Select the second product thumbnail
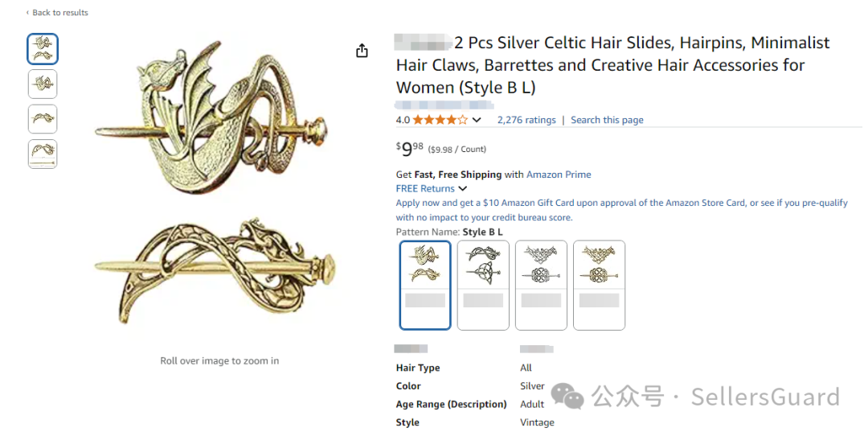 tap(43, 84)
